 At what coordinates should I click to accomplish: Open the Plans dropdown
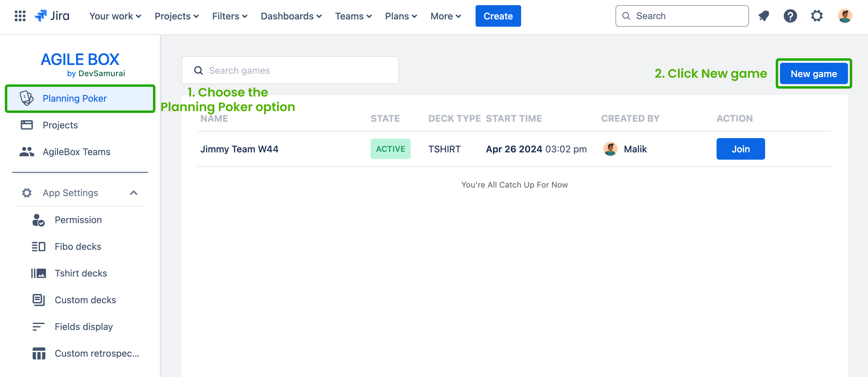pos(401,16)
